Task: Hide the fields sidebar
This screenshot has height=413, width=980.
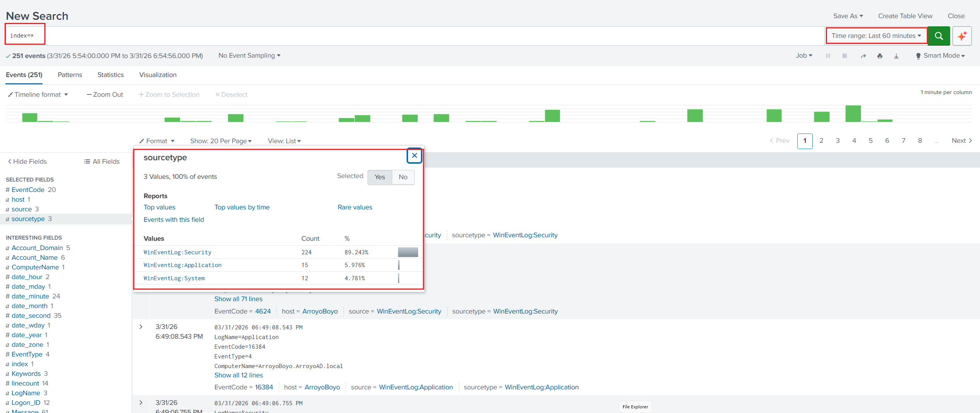Action: click(x=27, y=161)
